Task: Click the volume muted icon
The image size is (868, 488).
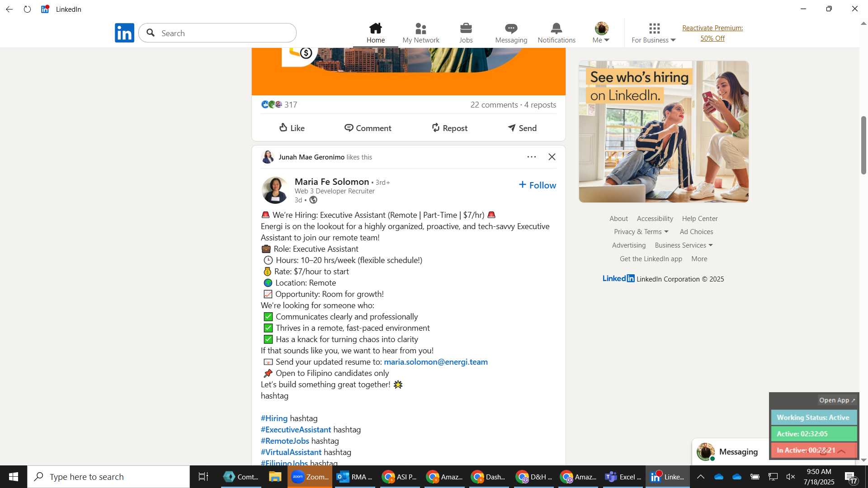Action: 791,477
